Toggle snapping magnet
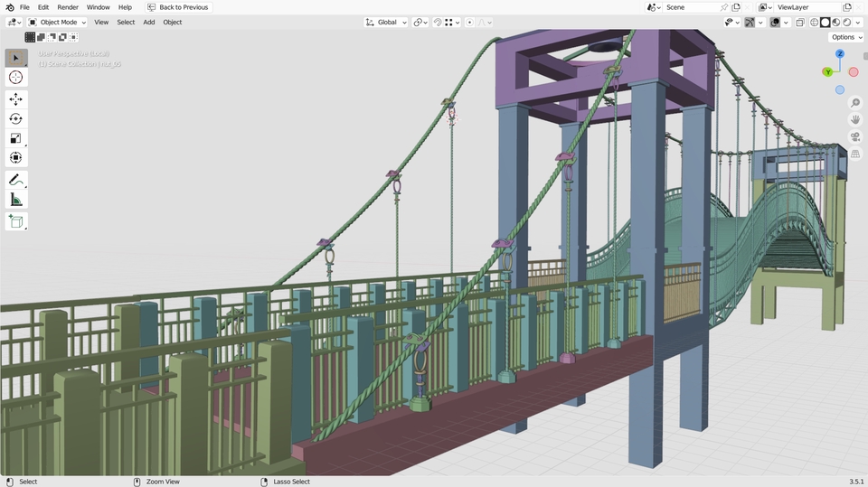The width and height of the screenshot is (868, 487). pos(439,22)
